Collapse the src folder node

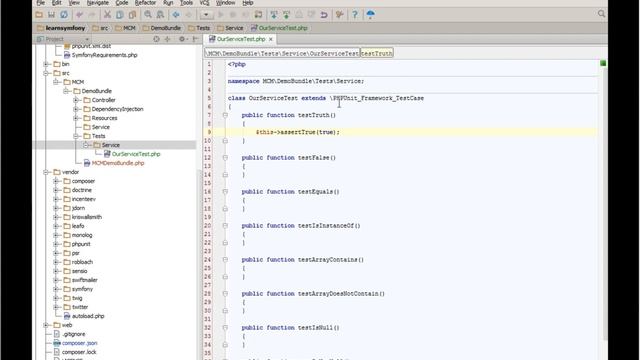(46, 73)
